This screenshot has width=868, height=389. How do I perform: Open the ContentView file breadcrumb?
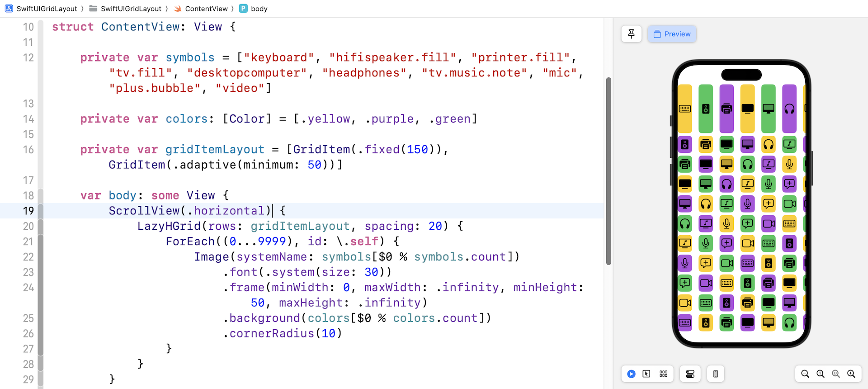(201, 9)
